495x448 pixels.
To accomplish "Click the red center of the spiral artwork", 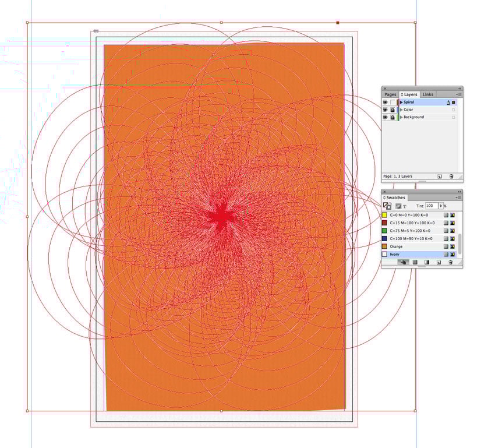I will click(x=222, y=217).
